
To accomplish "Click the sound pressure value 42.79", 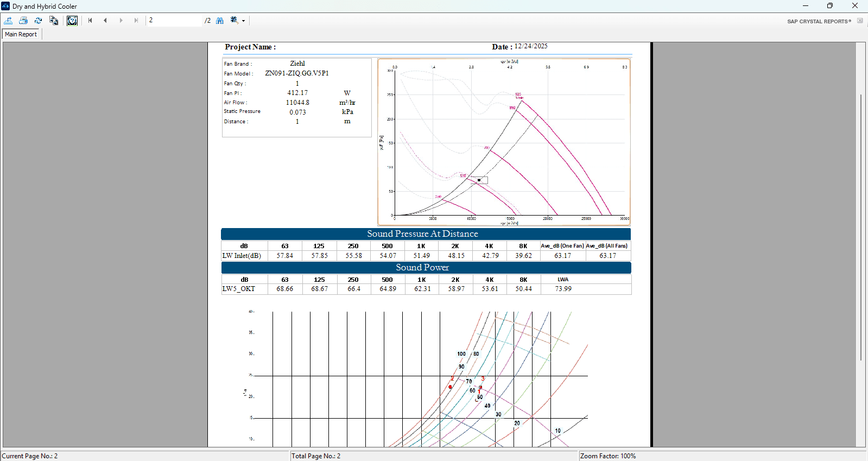I will (x=490, y=256).
